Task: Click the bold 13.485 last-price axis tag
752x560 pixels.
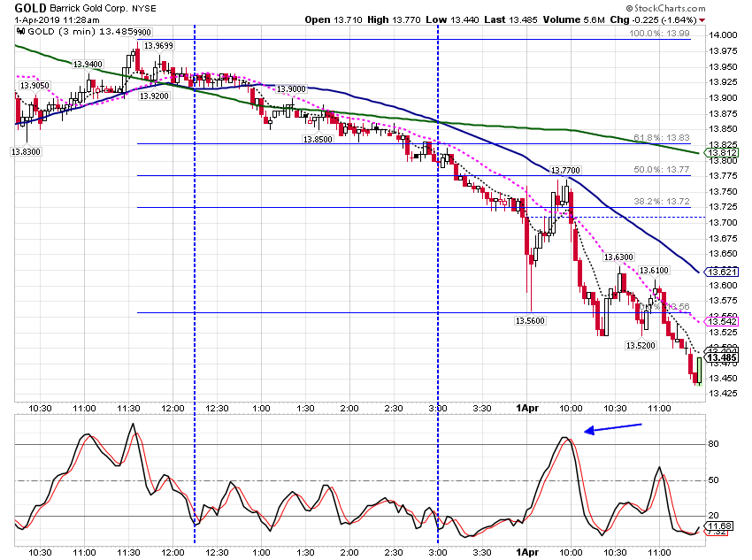Action: click(721, 357)
